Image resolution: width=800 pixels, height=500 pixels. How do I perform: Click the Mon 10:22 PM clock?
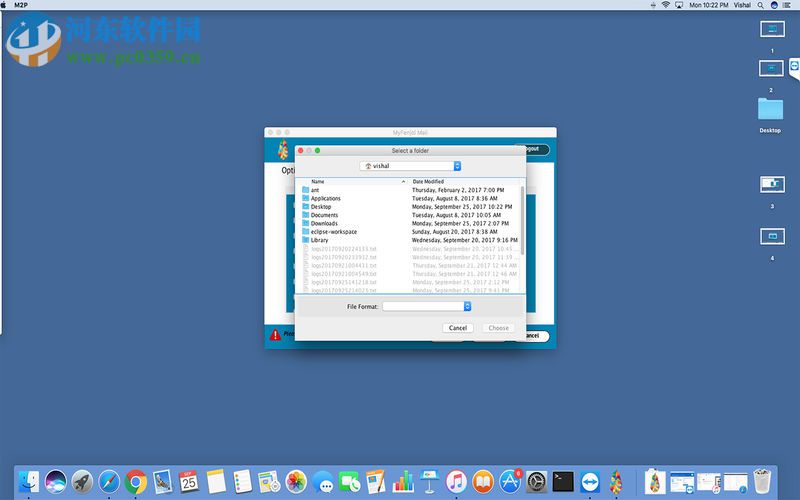(x=709, y=5)
